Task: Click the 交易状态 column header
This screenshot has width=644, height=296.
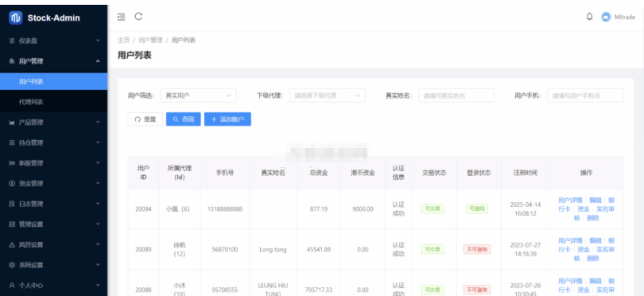Action: click(434, 173)
